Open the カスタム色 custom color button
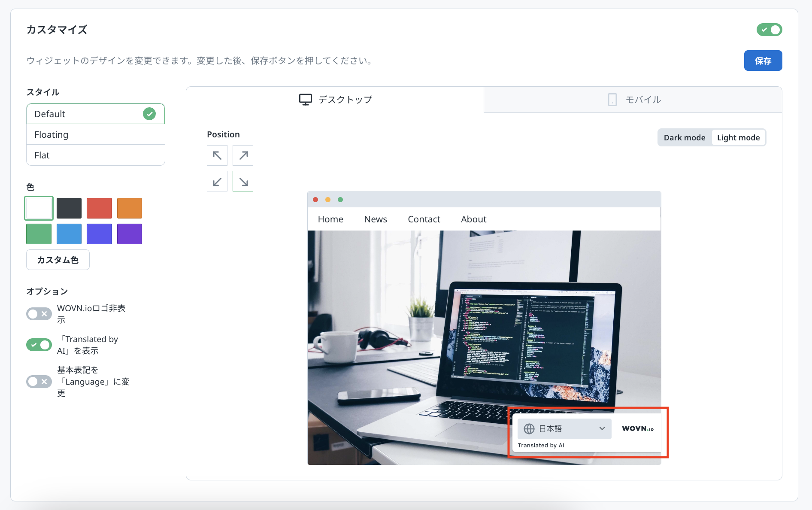 pos(58,260)
